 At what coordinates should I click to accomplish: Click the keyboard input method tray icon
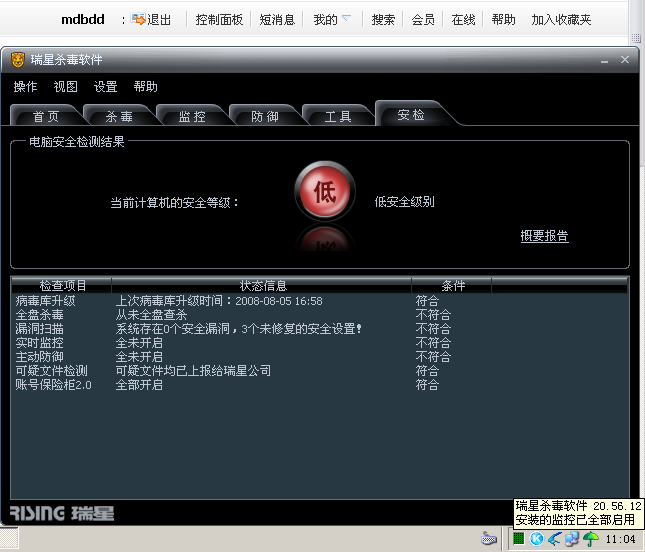(489, 538)
